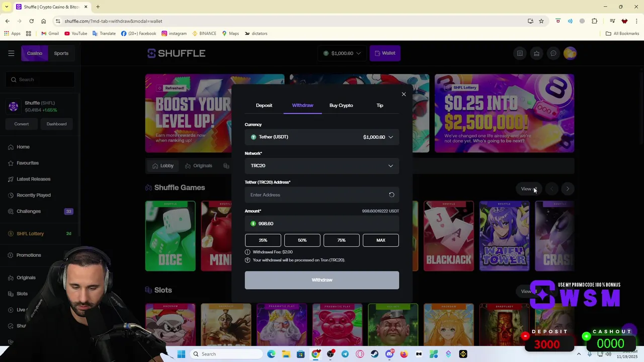Open Steam from the taskbar
The image size is (644, 362).
(x=374, y=354)
